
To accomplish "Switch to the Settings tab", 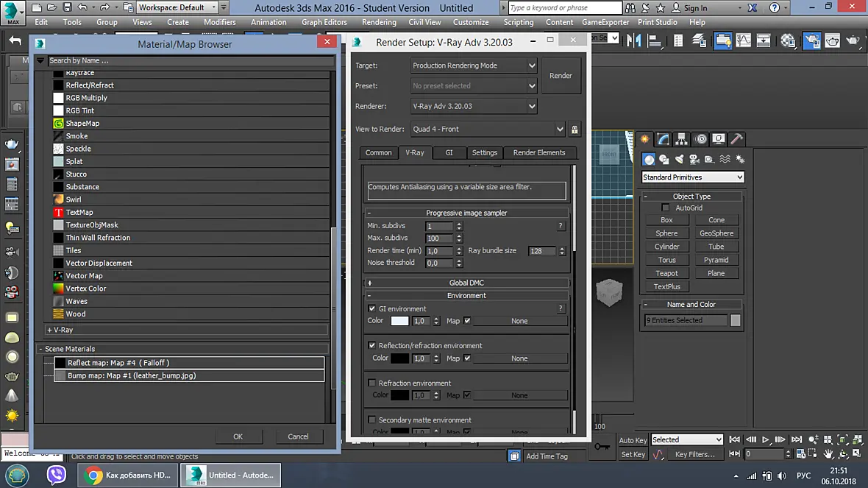I will click(x=484, y=152).
